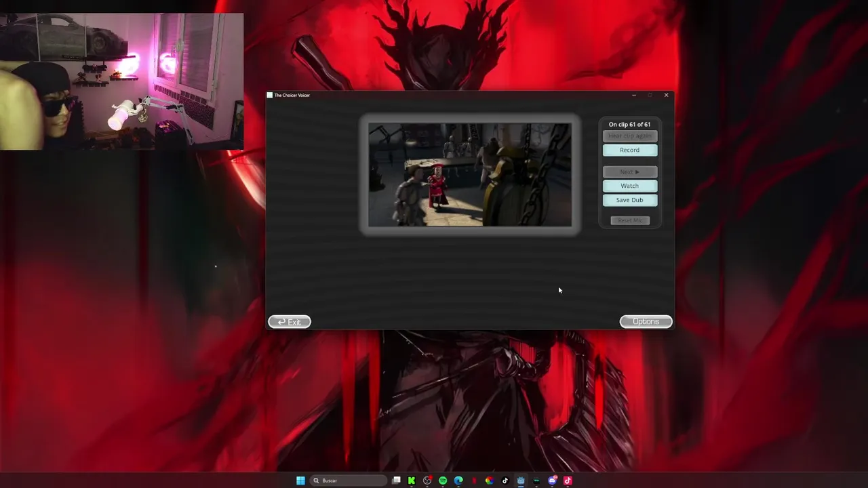
Task: Click the Record button
Action: click(629, 150)
